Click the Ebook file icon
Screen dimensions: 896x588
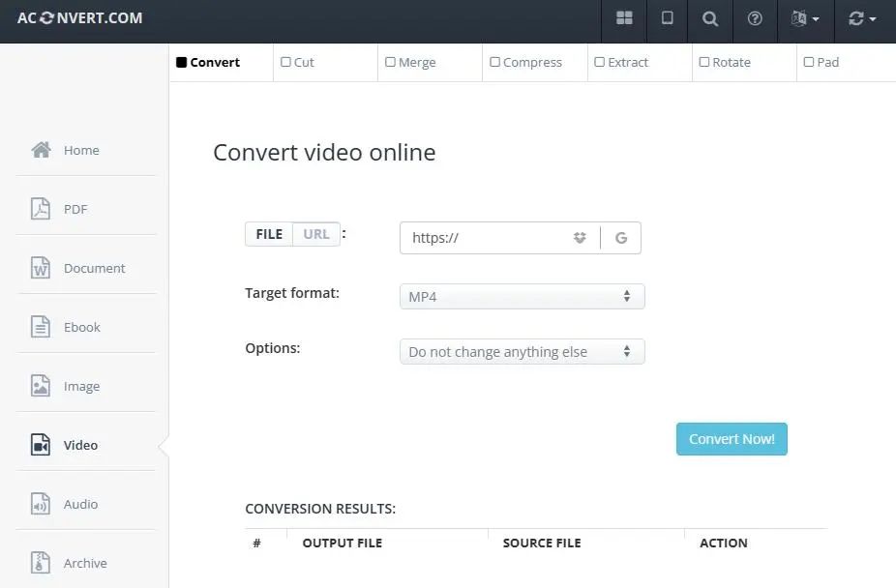[40, 327]
